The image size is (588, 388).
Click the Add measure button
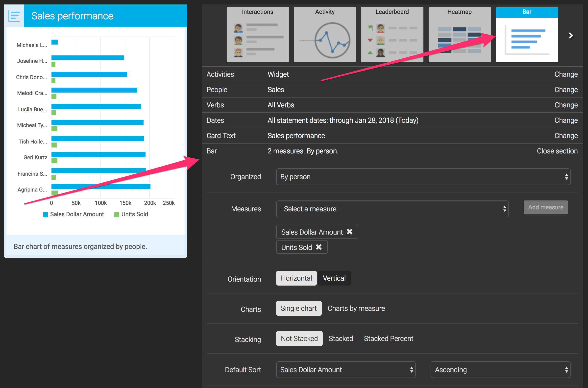coord(545,207)
